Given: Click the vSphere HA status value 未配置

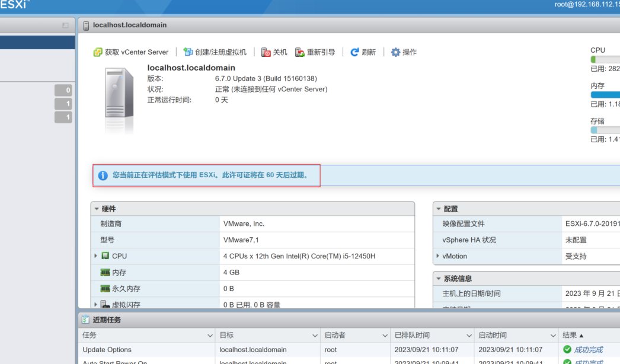Looking at the screenshot, I should click(576, 240).
